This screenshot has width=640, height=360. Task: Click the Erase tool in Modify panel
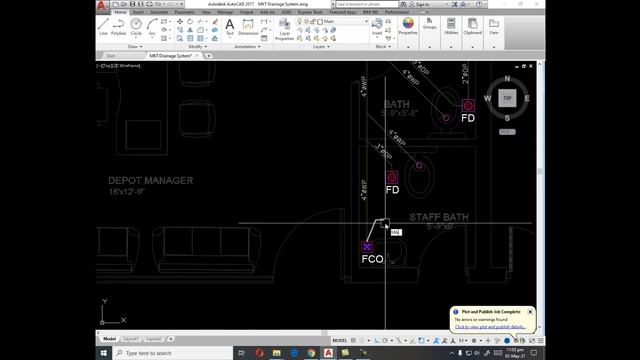pyautogui.click(x=215, y=21)
